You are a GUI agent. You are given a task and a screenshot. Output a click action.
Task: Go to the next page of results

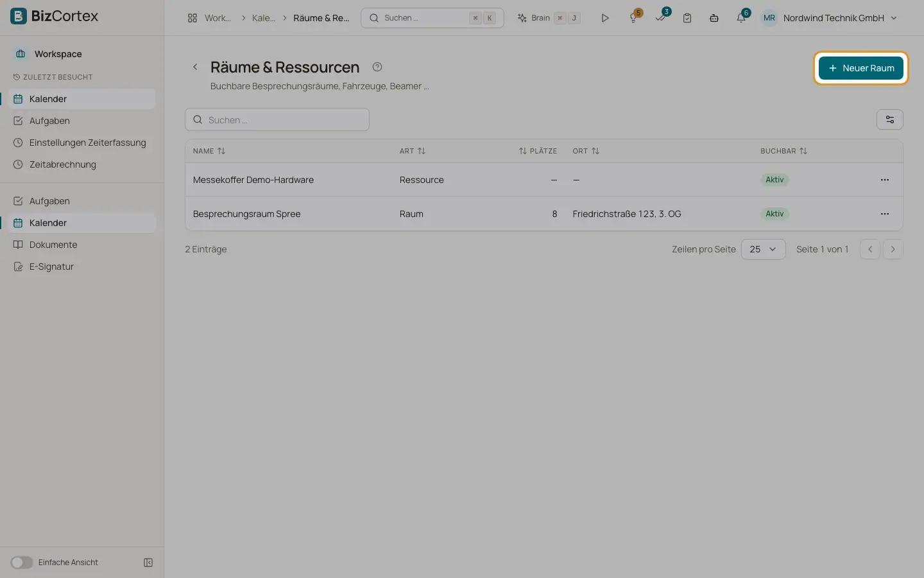coord(893,249)
